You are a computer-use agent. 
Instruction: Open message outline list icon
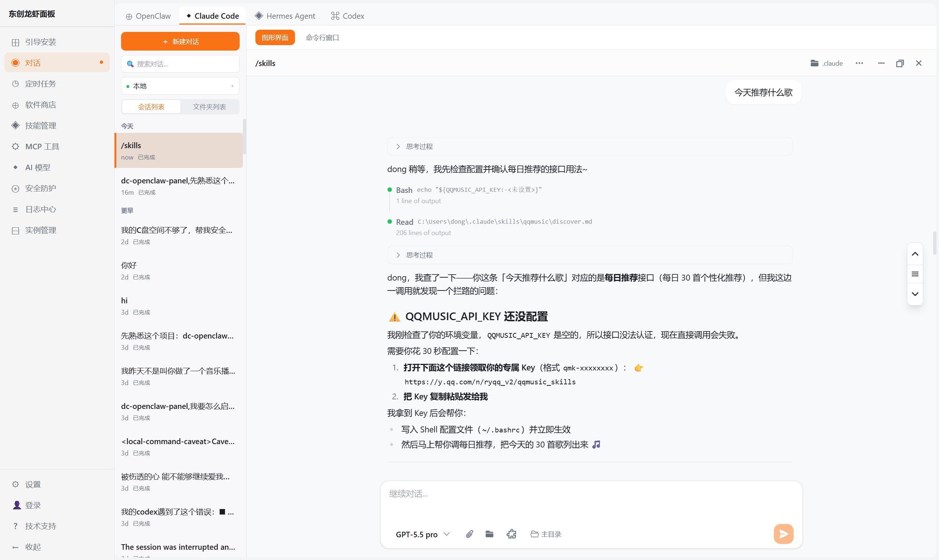(x=915, y=274)
